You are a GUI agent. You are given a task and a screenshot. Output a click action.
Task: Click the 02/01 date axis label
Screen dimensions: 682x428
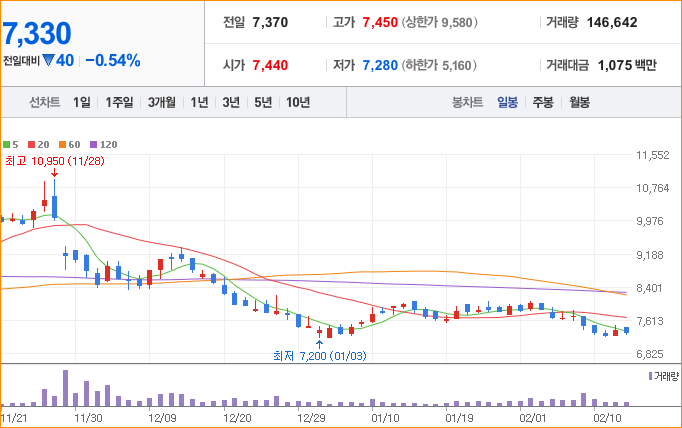pos(533,418)
